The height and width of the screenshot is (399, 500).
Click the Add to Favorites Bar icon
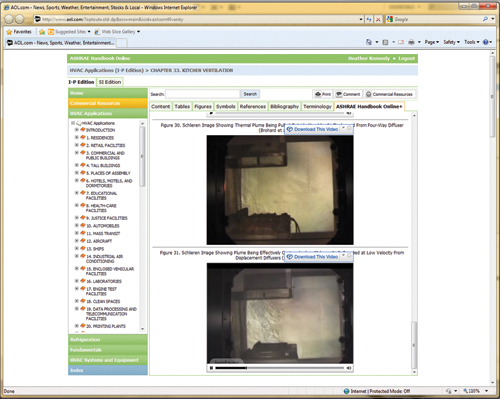(42, 32)
